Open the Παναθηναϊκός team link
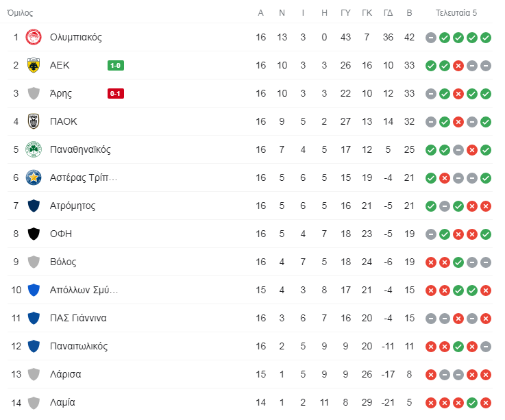Image resolution: width=505 pixels, height=420 pixels. tap(80, 149)
